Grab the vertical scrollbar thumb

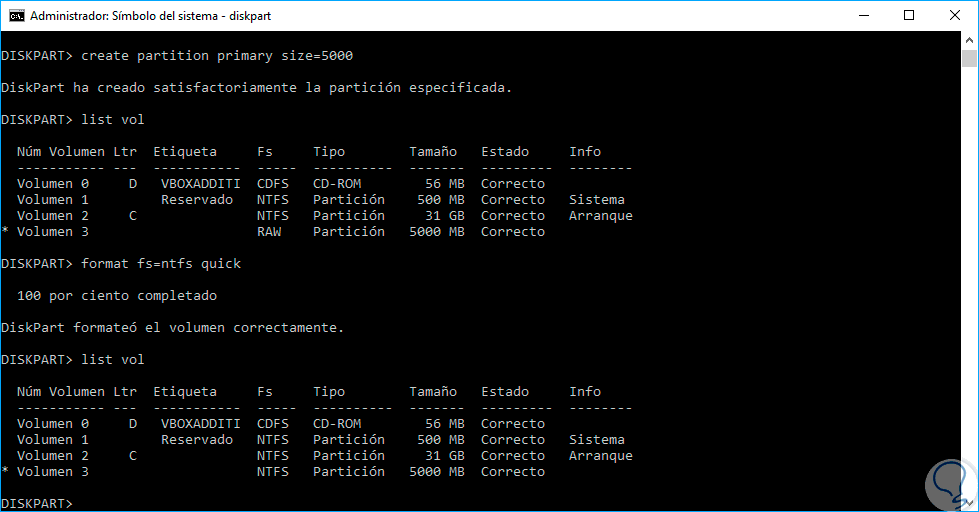(969, 59)
